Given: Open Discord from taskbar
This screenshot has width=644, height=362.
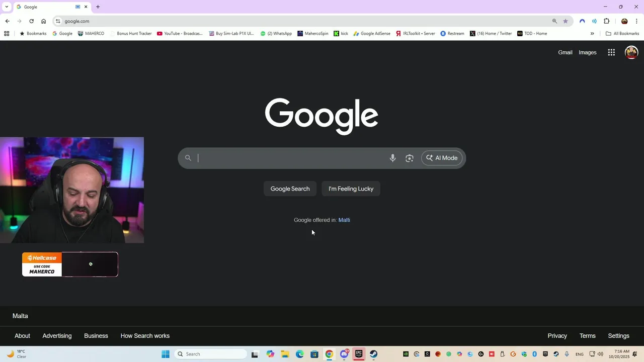Looking at the screenshot, I should [x=344, y=354].
